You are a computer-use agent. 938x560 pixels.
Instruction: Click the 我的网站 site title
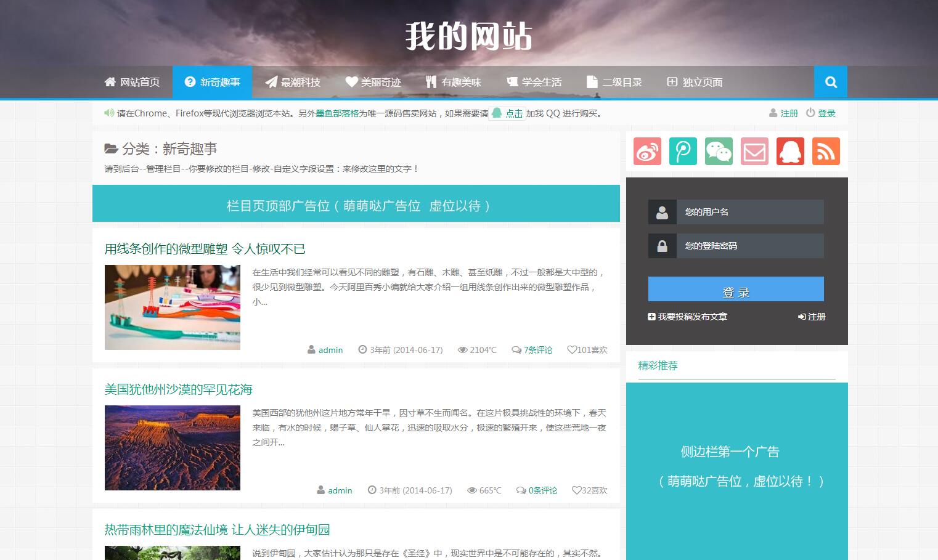(x=469, y=36)
